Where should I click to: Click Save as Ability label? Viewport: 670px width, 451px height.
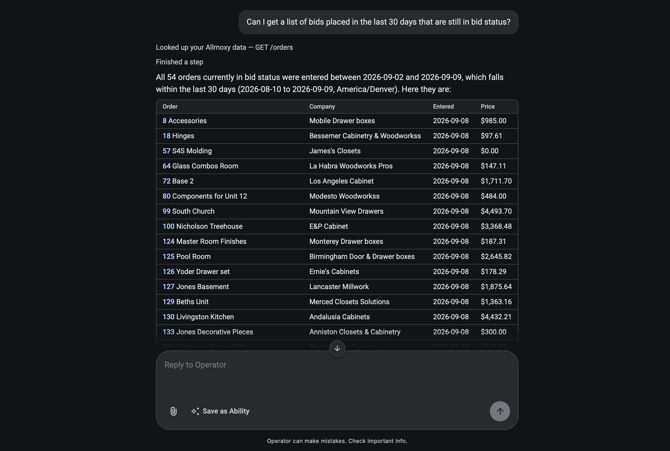226,411
